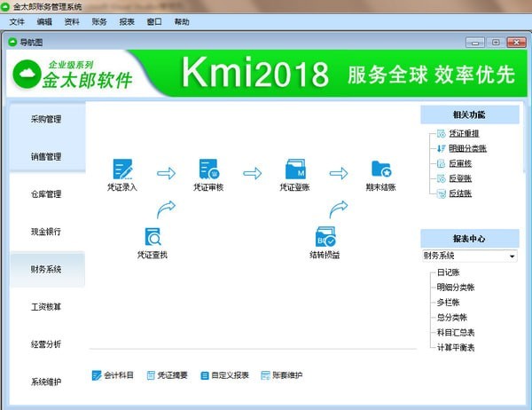The width and height of the screenshot is (532, 410).
Task: Open the 凭证录入 voucher entry icon
Action: pos(122,169)
